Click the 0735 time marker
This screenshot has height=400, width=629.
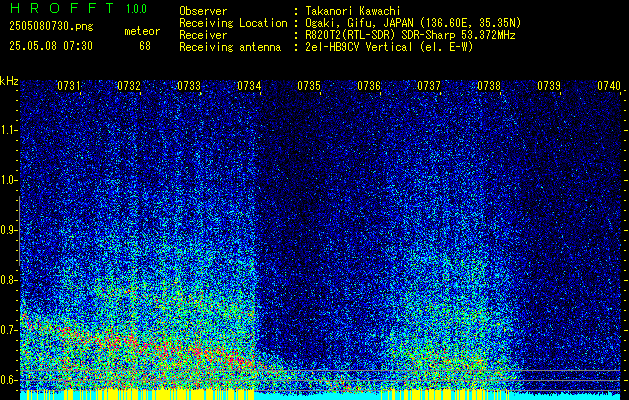pos(309,86)
